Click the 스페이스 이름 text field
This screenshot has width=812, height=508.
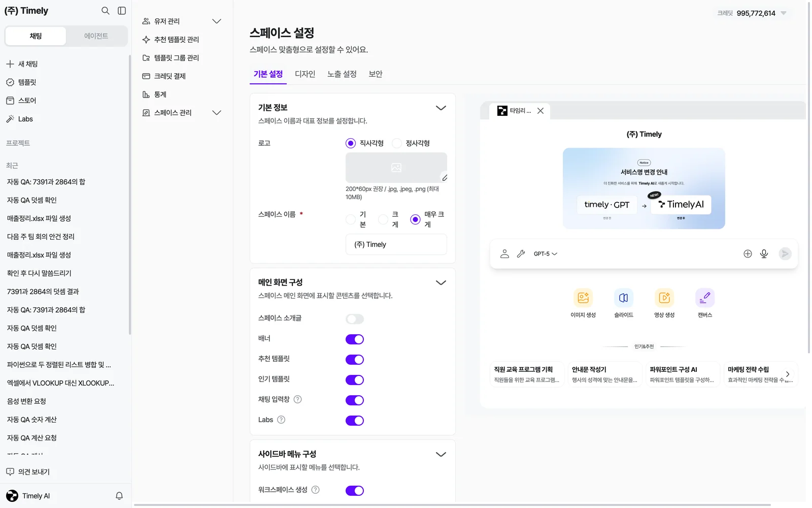[396, 244]
